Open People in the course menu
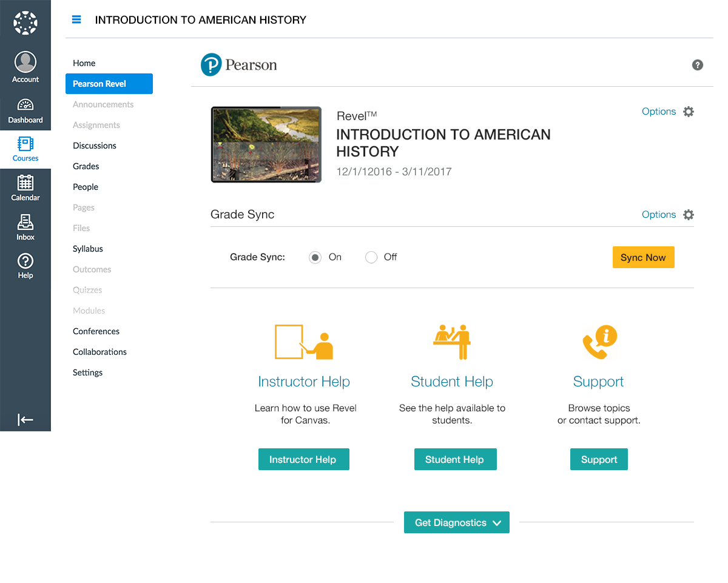Screen dimensions: 728x583 click(86, 187)
